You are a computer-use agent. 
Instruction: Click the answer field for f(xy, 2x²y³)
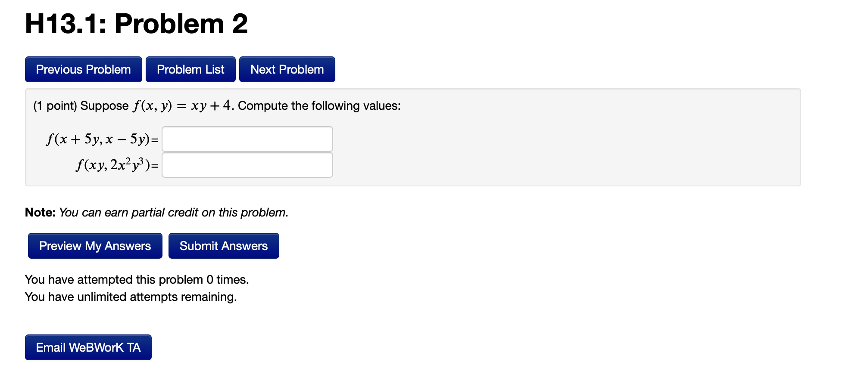click(247, 165)
